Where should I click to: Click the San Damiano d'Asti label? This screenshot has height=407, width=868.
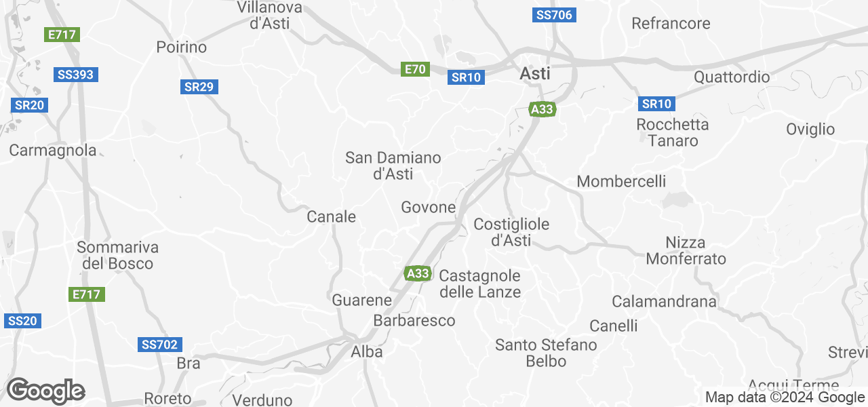(393, 166)
